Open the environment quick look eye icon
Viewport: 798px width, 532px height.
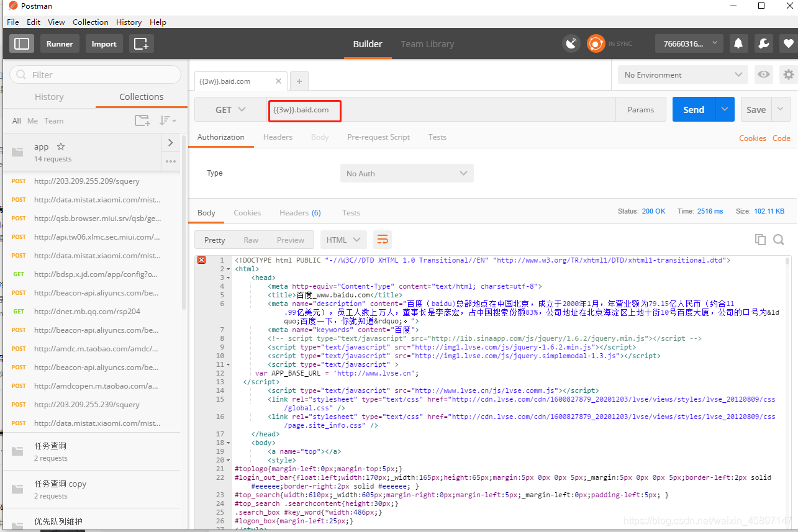pyautogui.click(x=763, y=74)
